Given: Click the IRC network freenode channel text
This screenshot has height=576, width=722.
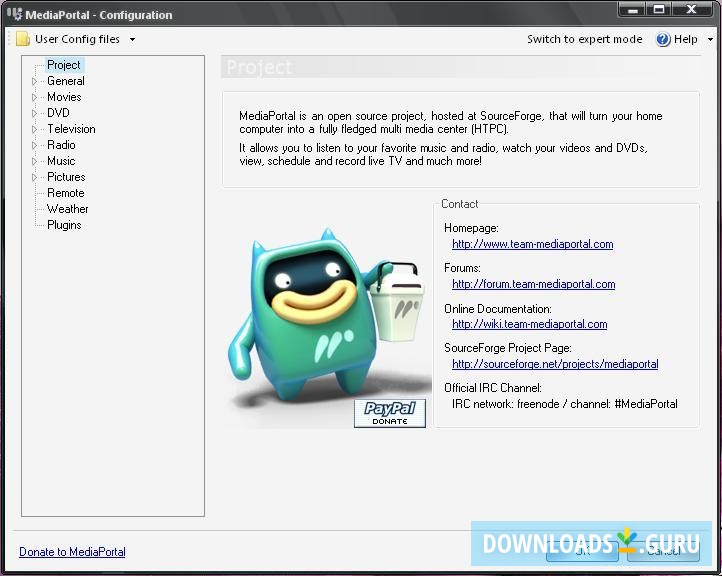Looking at the screenshot, I should (565, 404).
